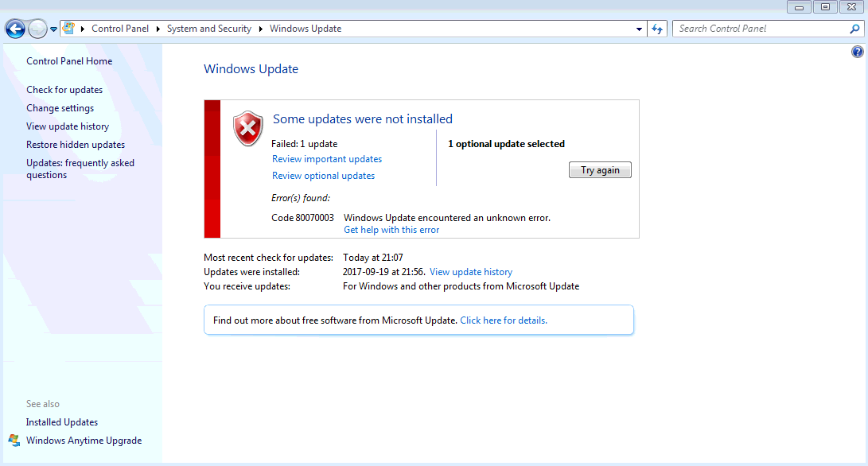Click the Refresh button next to address bar

[657, 29]
